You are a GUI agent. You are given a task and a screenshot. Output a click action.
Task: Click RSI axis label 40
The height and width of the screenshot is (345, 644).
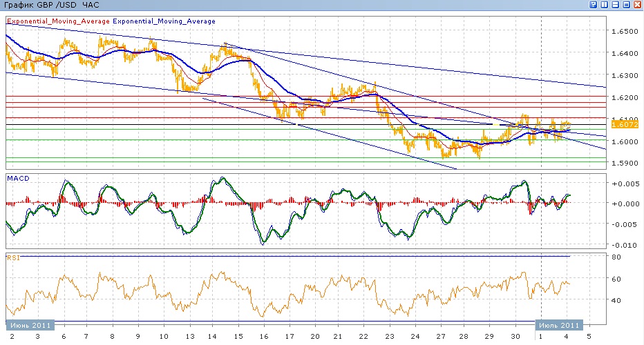pyautogui.click(x=616, y=301)
